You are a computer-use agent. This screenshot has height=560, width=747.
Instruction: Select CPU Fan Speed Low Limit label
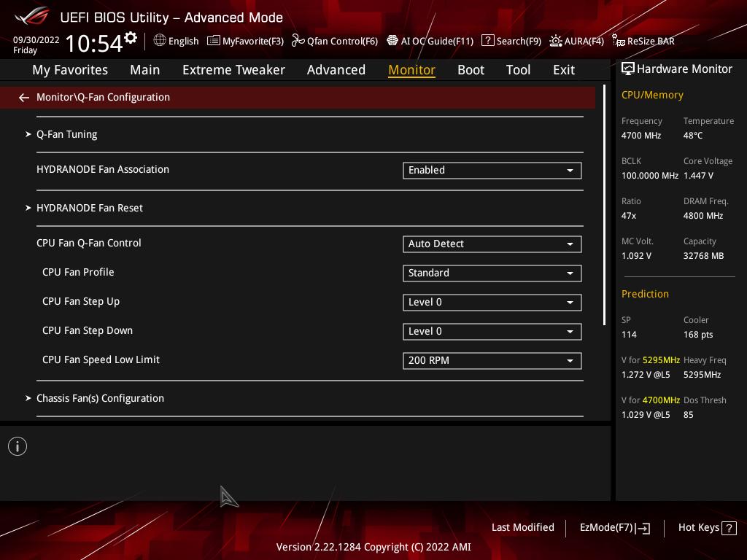click(x=101, y=360)
